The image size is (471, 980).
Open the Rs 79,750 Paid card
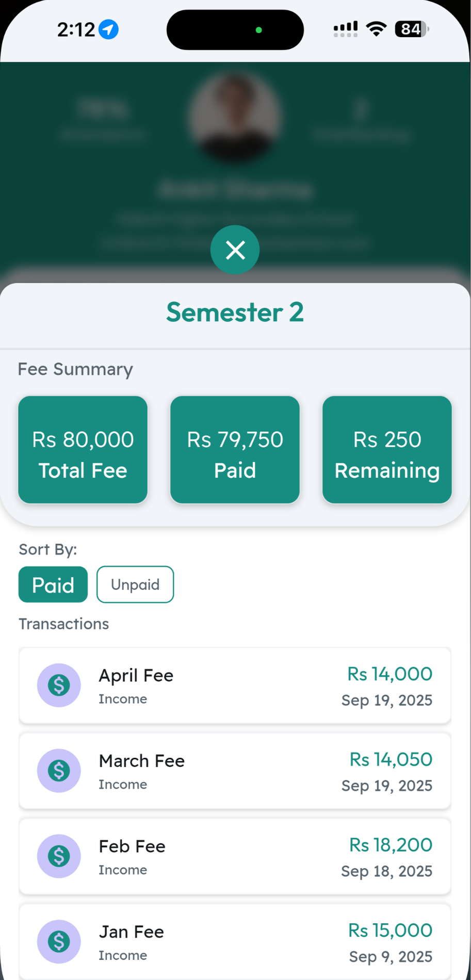(235, 450)
